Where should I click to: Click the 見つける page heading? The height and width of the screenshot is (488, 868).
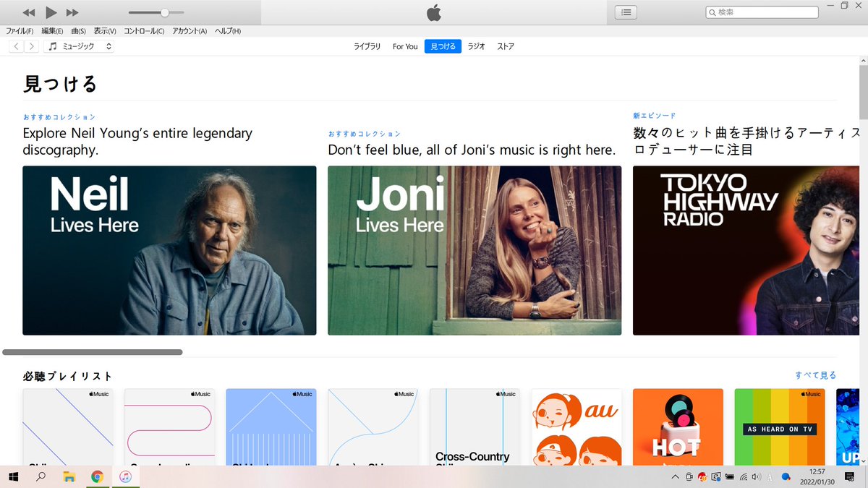[61, 84]
